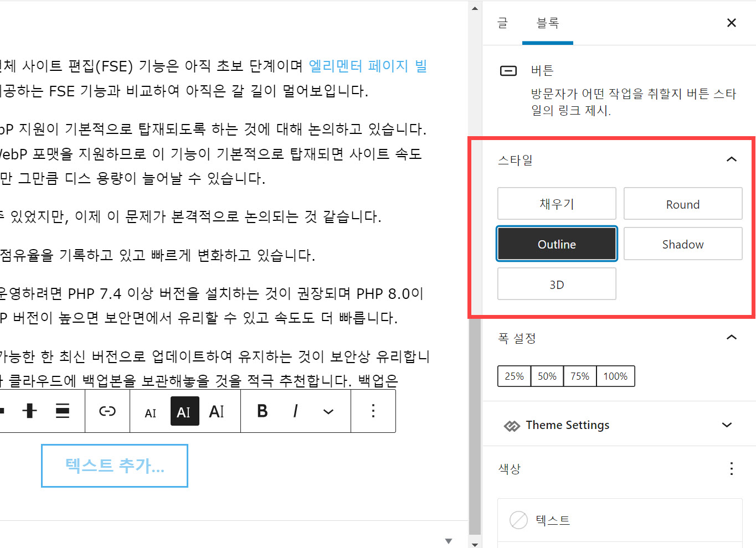Apply italic formatting in the toolbar
Image resolution: width=756 pixels, height=548 pixels.
point(295,411)
